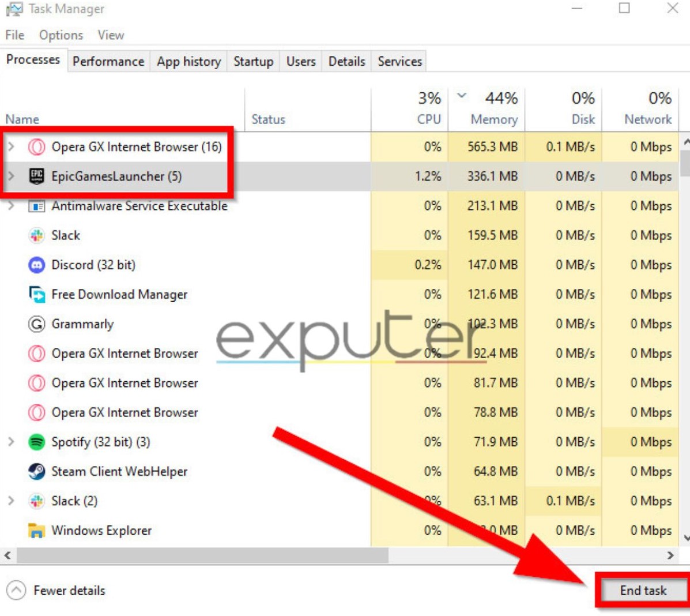Click the vertical scrollbar thumb
Image resolution: width=690 pixels, height=616 pixels.
[685, 163]
